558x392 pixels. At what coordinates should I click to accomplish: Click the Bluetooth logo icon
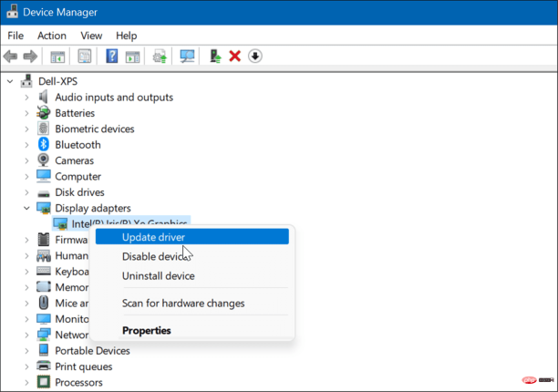(x=44, y=144)
